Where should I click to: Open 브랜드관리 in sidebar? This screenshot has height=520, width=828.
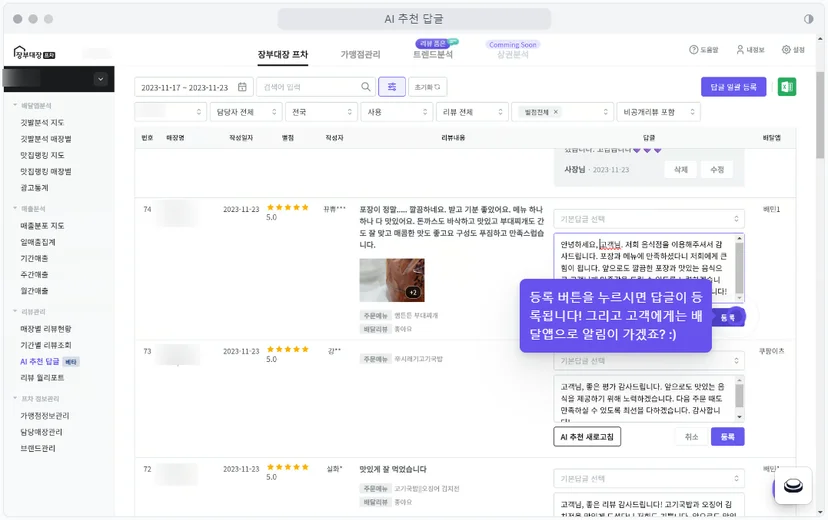coord(38,448)
